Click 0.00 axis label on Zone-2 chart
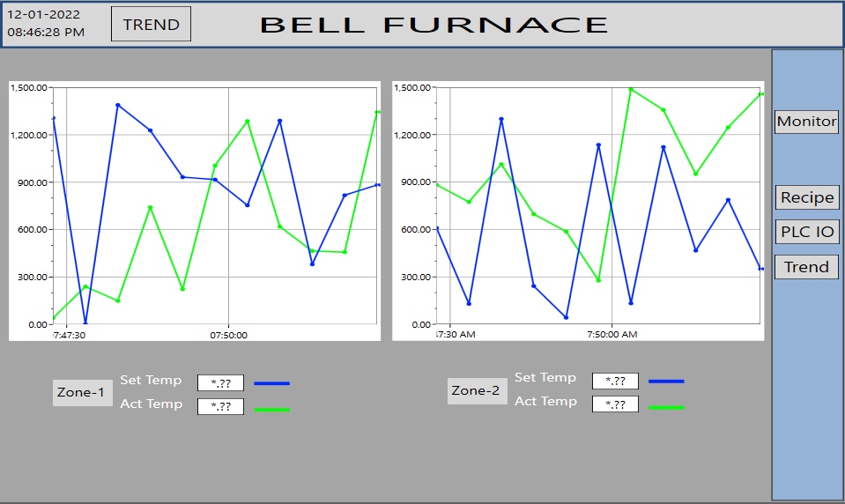The height and width of the screenshot is (504, 845). (421, 324)
